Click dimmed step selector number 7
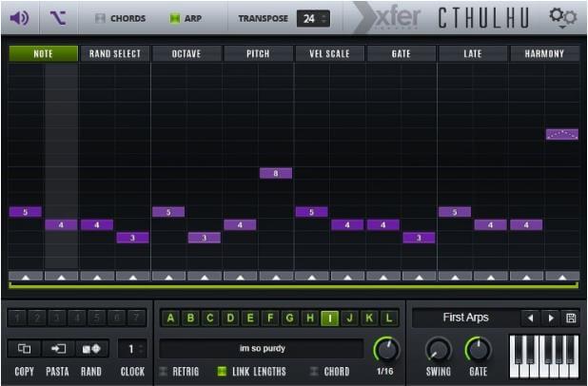Image resolution: width=588 pixels, height=386 pixels. click(x=136, y=318)
